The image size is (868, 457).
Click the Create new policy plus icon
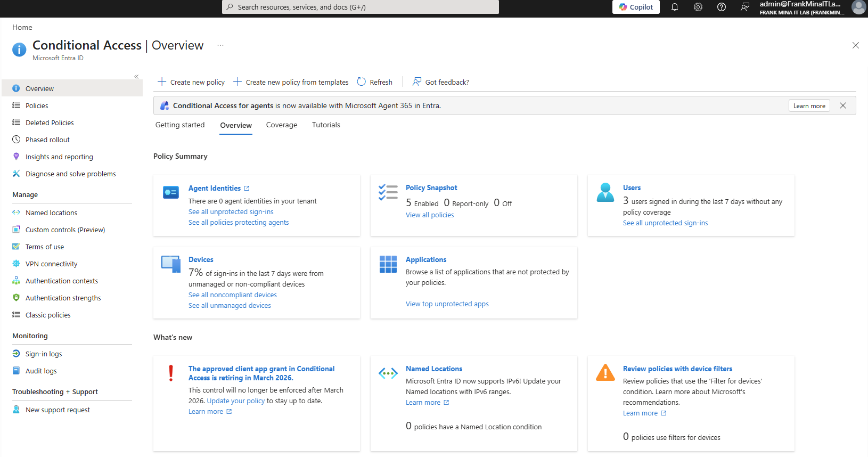pyautogui.click(x=162, y=81)
